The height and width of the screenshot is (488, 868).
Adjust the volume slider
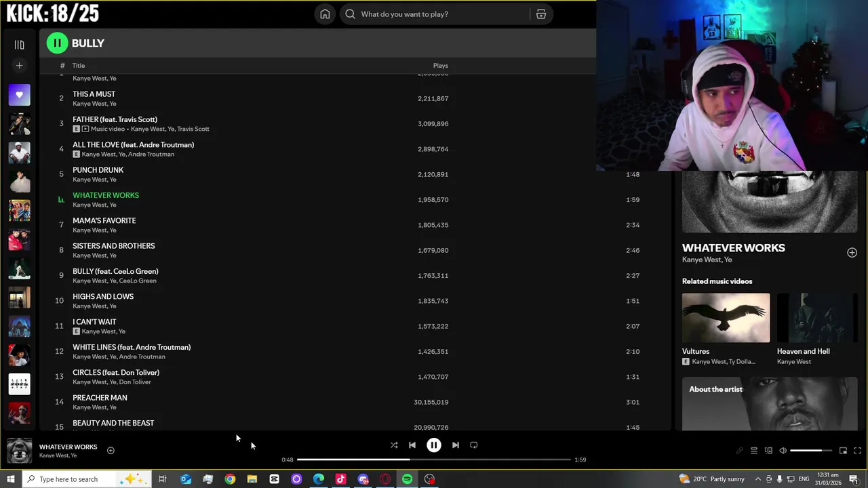point(810,451)
